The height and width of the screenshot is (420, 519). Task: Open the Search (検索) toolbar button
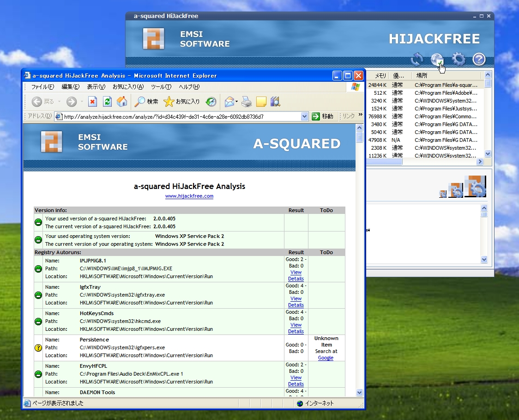pyautogui.click(x=146, y=102)
